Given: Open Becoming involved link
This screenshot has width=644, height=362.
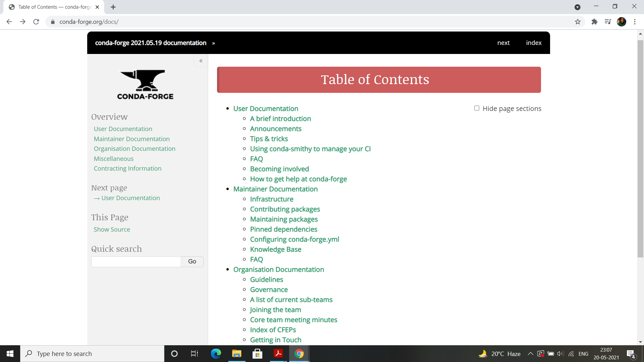Looking at the screenshot, I should (279, 169).
